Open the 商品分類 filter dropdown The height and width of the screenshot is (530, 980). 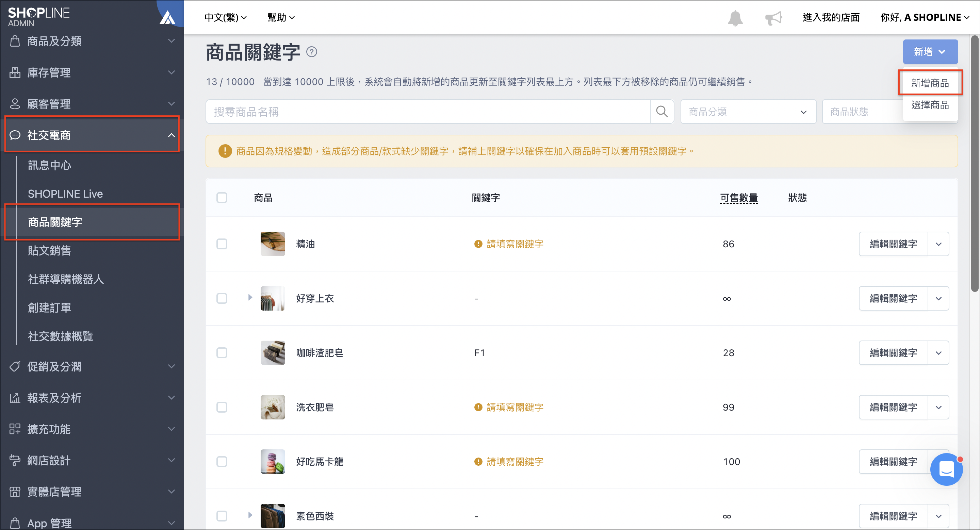click(748, 111)
